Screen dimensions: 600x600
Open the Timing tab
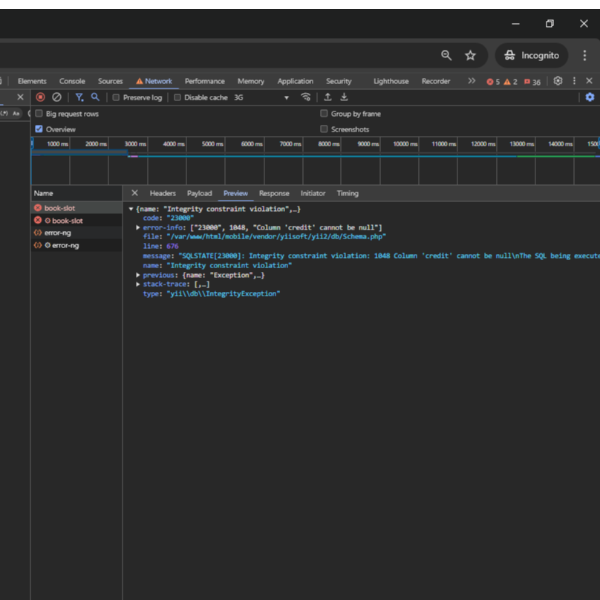(x=347, y=193)
